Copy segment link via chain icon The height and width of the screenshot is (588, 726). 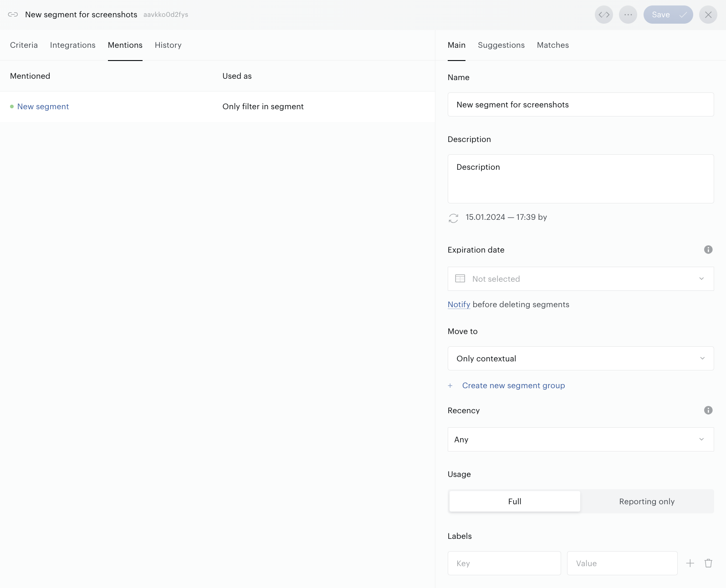point(13,15)
